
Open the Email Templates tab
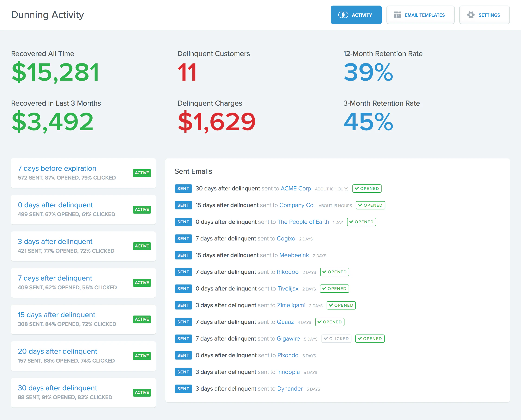tap(420, 15)
